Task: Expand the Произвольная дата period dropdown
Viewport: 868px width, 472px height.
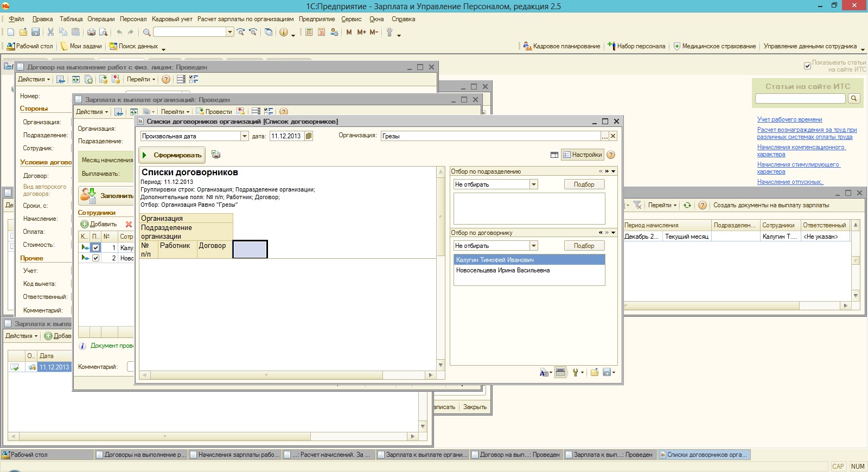Action: pyautogui.click(x=245, y=136)
